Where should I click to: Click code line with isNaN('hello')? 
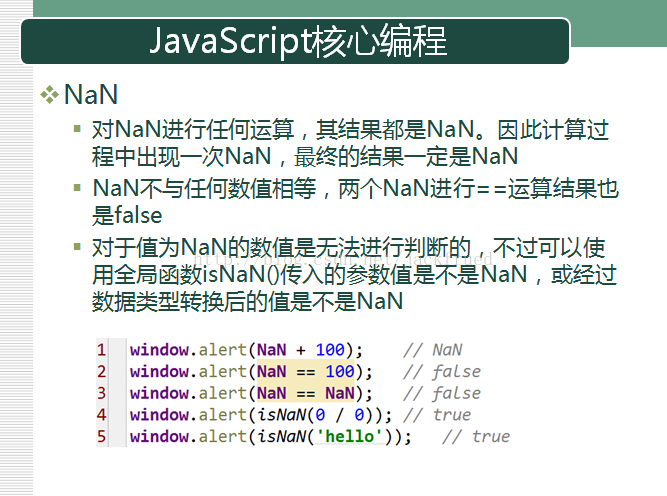(271, 437)
